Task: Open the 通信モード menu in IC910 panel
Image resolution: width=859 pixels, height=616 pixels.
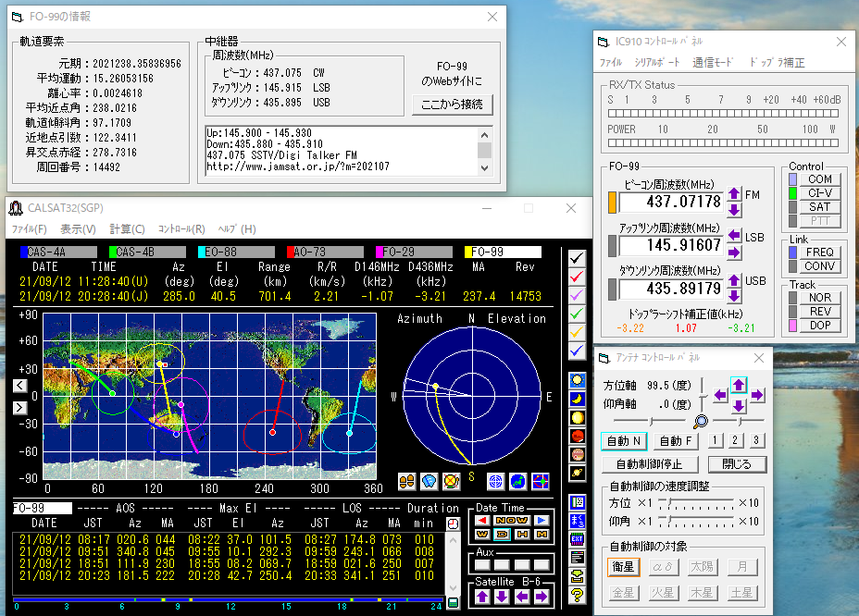Action: pos(713,63)
